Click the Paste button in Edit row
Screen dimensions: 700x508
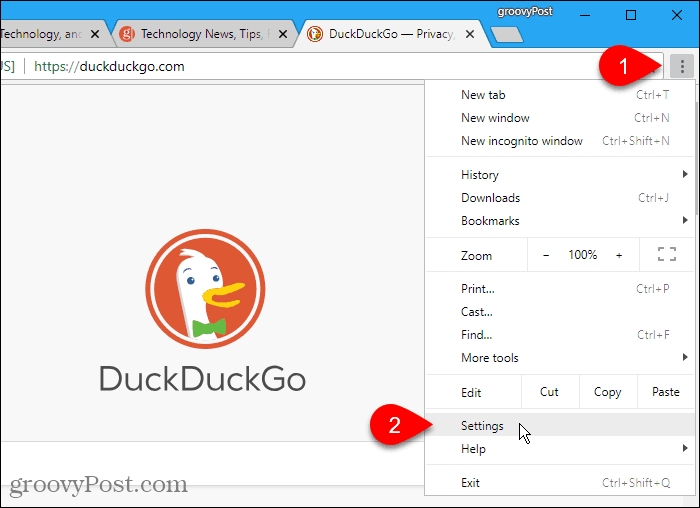click(666, 392)
